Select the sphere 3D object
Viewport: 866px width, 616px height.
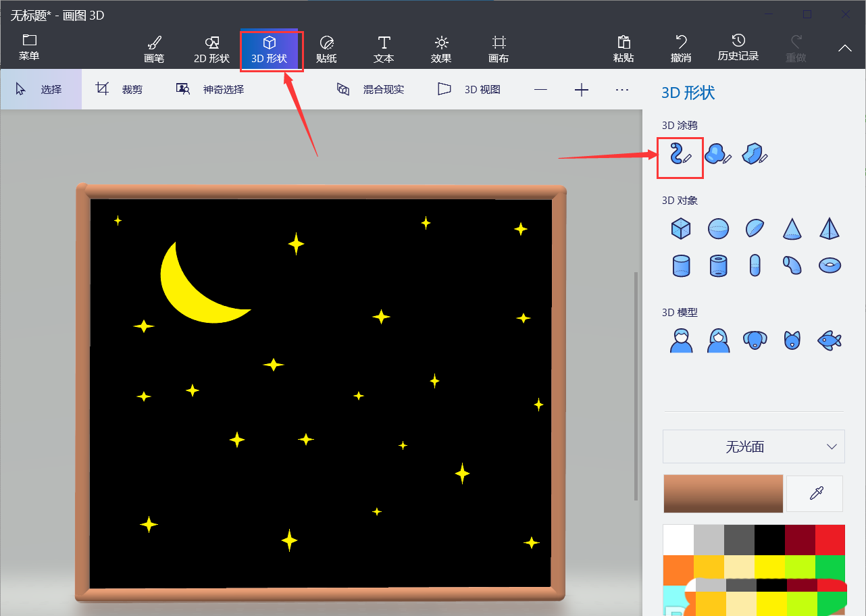click(x=718, y=229)
